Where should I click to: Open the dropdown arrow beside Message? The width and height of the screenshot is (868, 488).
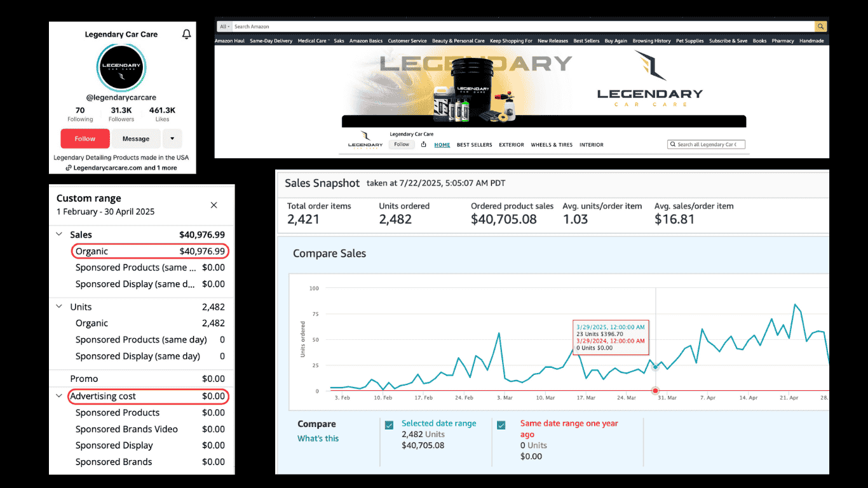point(172,139)
